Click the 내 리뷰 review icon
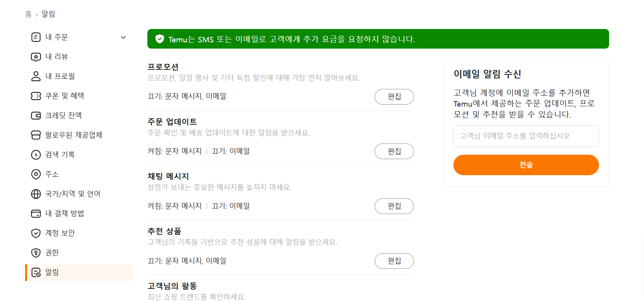644x301 pixels. (x=36, y=56)
